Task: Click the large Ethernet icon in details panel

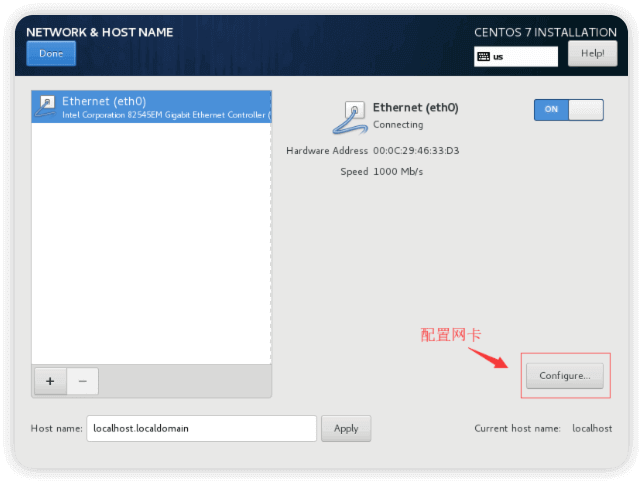Action: 350,118
